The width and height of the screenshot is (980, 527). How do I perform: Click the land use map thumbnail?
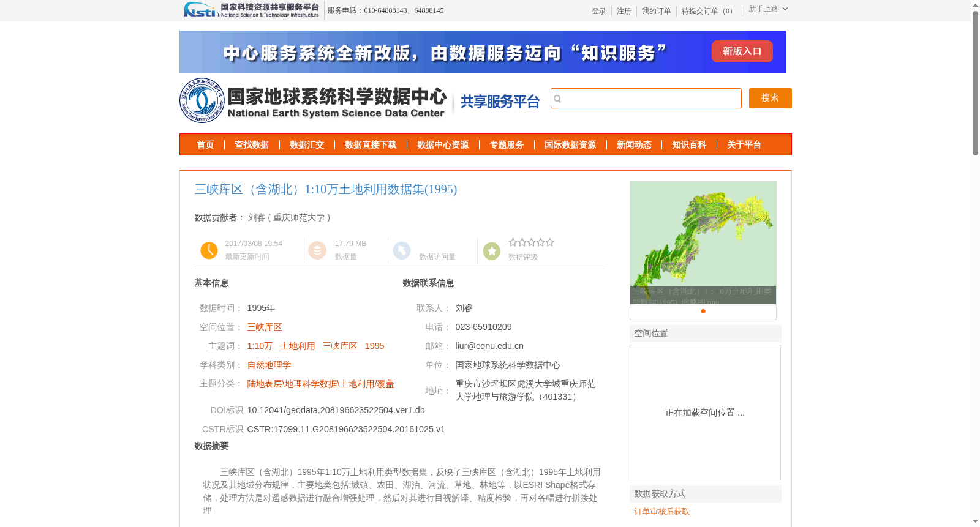pos(703,242)
